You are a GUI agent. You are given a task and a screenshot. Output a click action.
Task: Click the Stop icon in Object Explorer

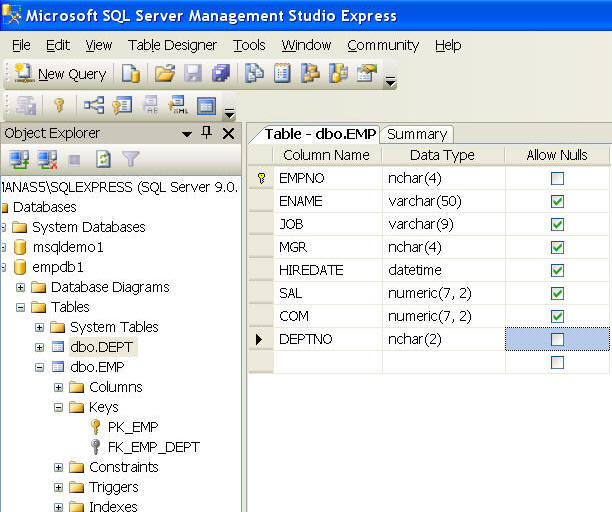click(x=75, y=160)
